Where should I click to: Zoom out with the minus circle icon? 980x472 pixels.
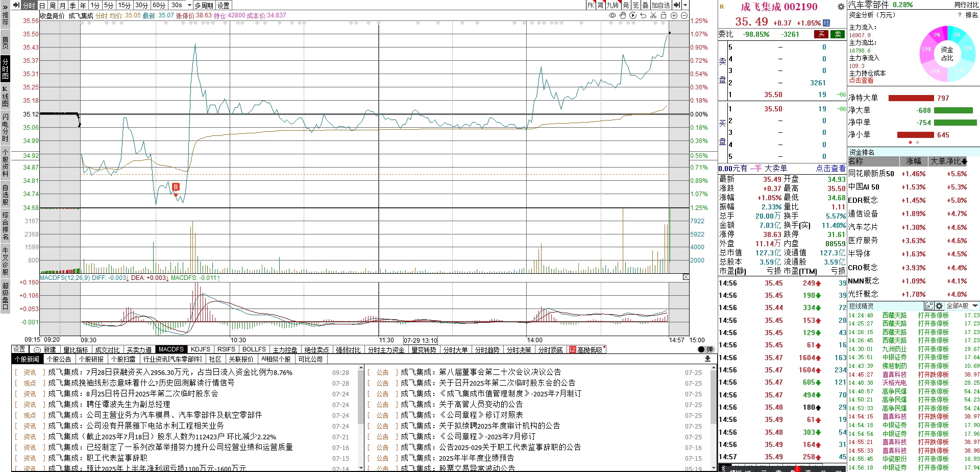tap(684, 16)
